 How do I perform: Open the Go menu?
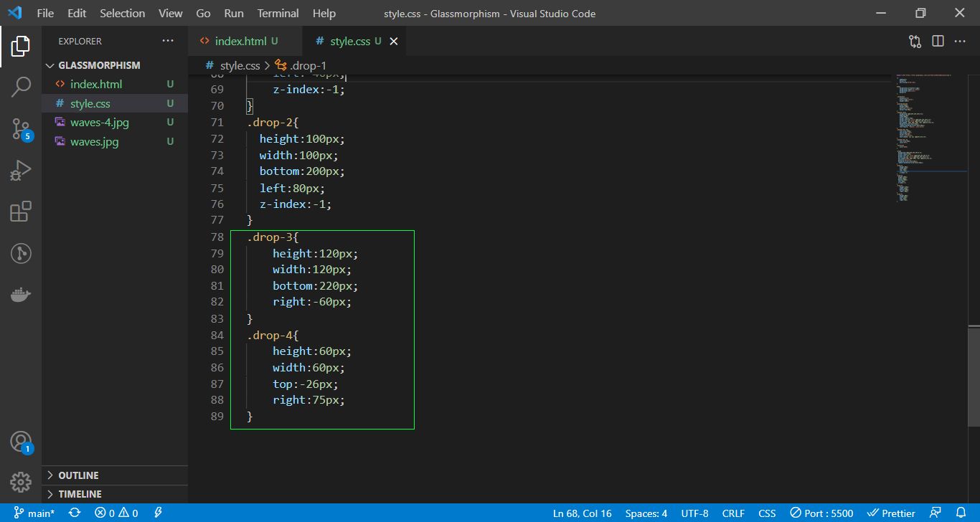tap(203, 13)
